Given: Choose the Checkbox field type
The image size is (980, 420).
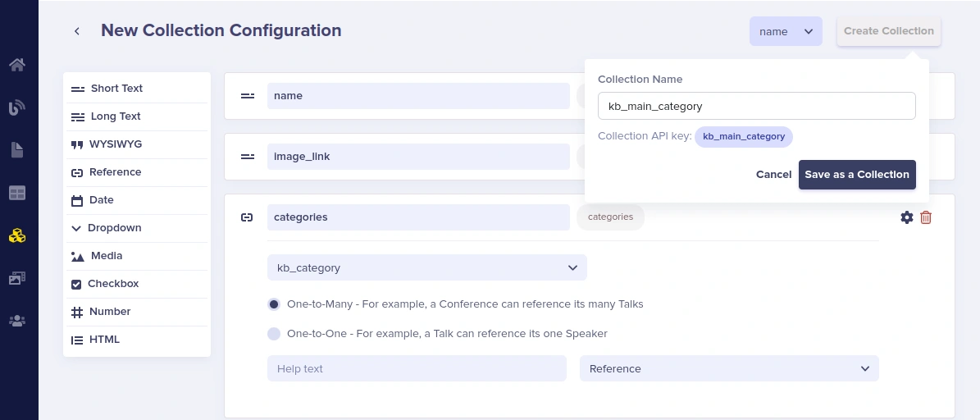Looking at the screenshot, I should [x=113, y=284].
